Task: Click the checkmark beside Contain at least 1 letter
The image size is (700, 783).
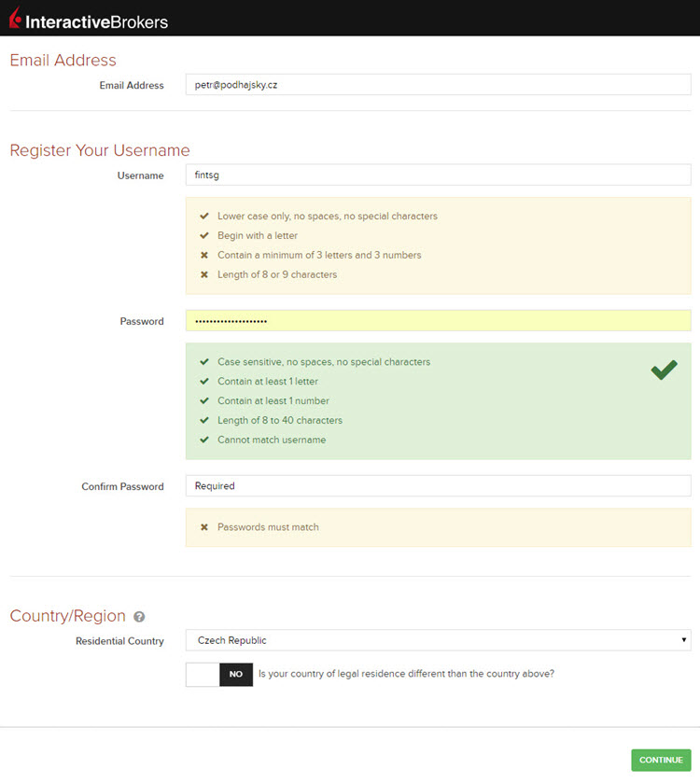Action: (x=203, y=381)
